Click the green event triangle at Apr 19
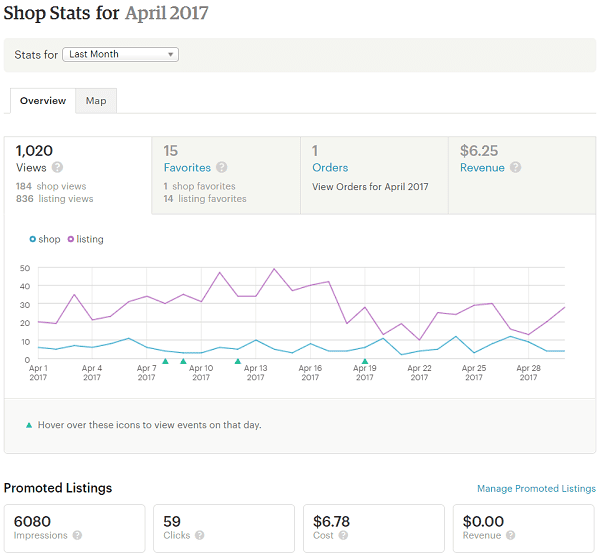Viewport: 600px width, 556px height. [365, 361]
